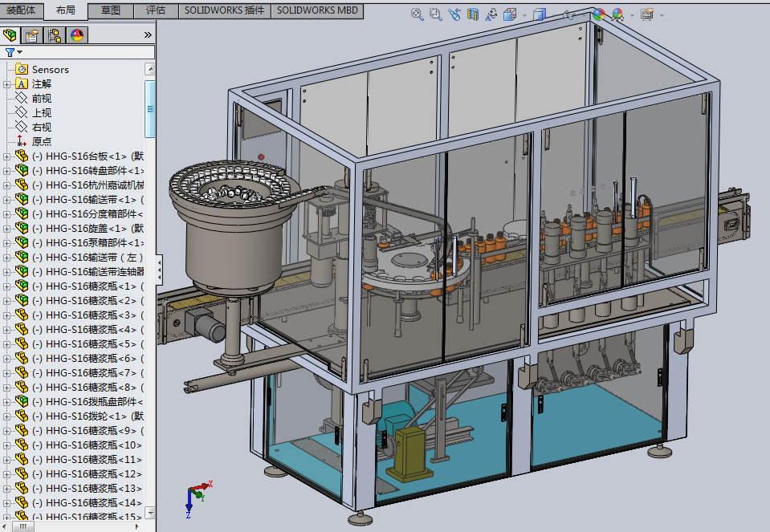Expand the HHG-S16台板<1> component node
770x532 pixels.
(x=7, y=156)
